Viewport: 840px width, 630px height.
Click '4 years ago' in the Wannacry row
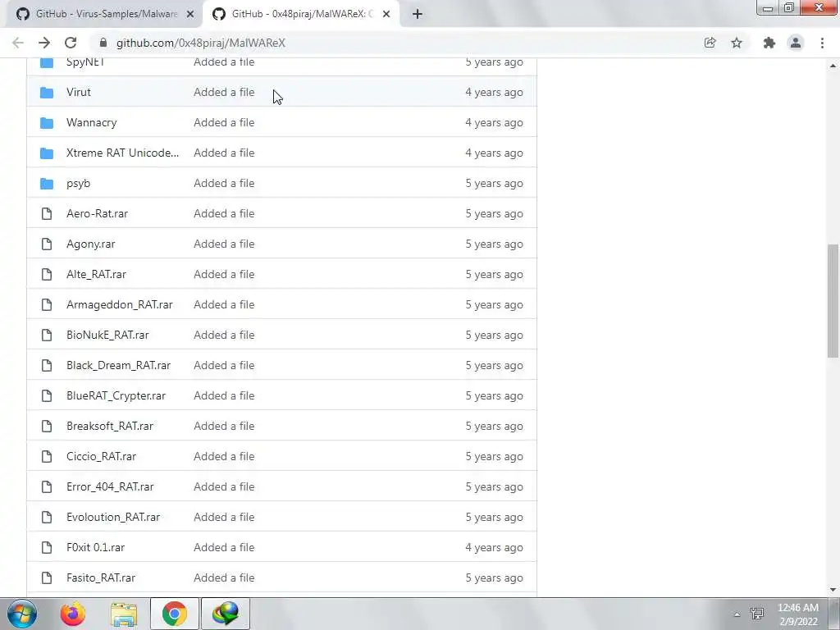tap(494, 123)
